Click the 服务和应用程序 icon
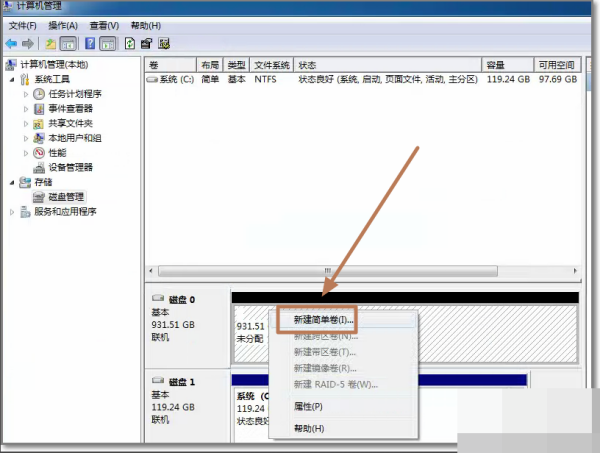Screen dimensions: 600x453 pos(25,212)
